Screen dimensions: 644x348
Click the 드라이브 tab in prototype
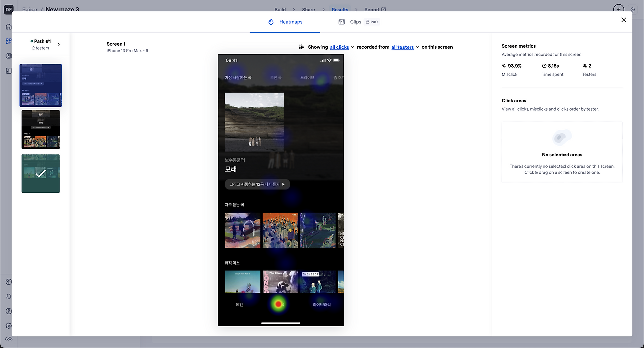(307, 78)
